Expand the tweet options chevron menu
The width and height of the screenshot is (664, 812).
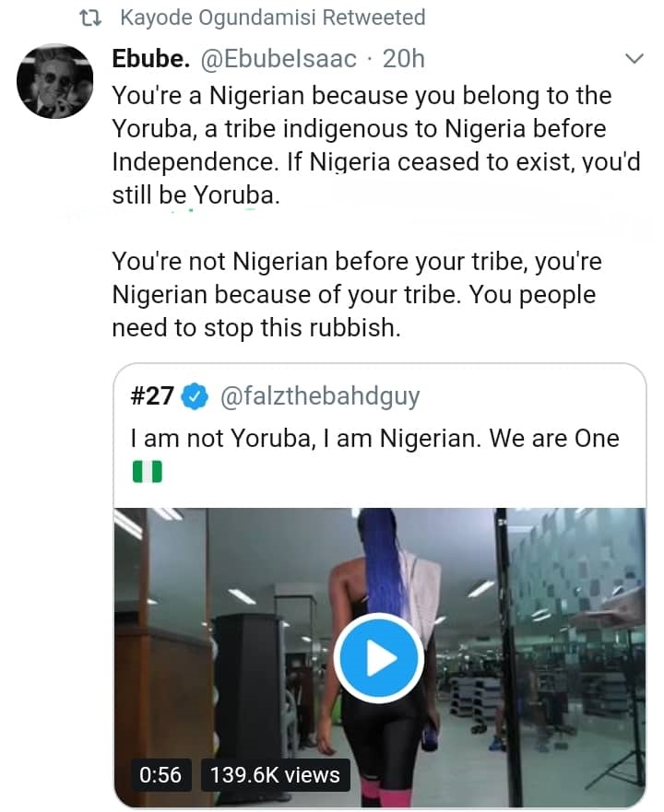634,58
